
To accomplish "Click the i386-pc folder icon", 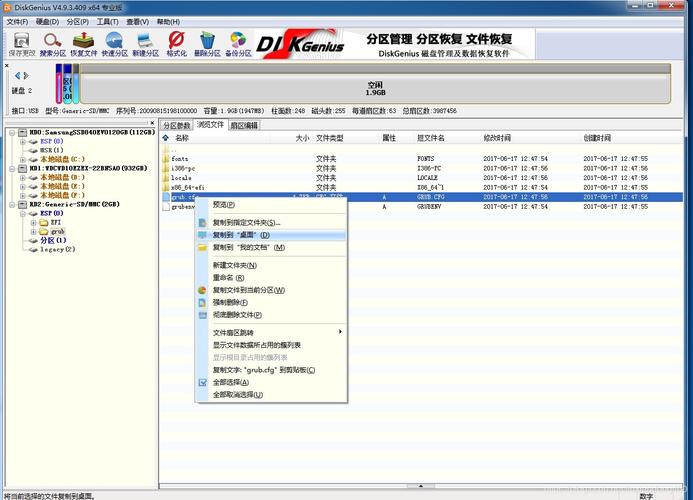I will 166,168.
